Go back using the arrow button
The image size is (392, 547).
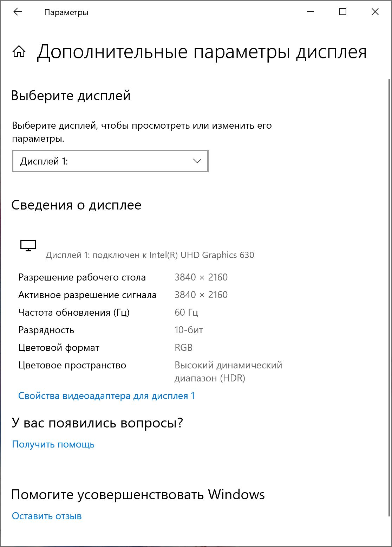point(18,12)
